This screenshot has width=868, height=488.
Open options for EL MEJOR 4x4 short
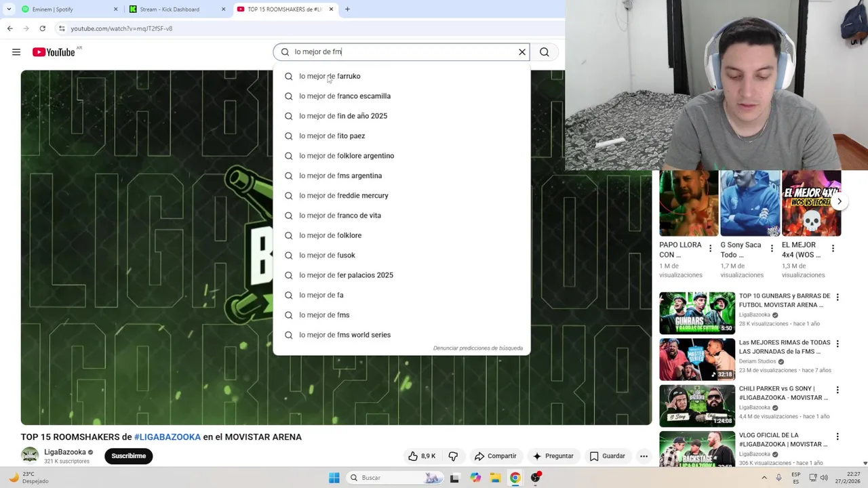833,249
